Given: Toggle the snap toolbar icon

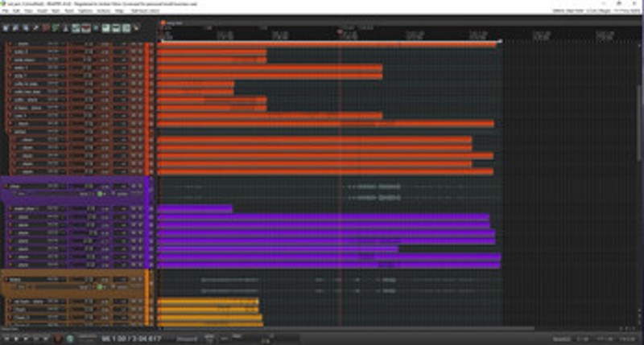Looking at the screenshot, I should point(126,28).
